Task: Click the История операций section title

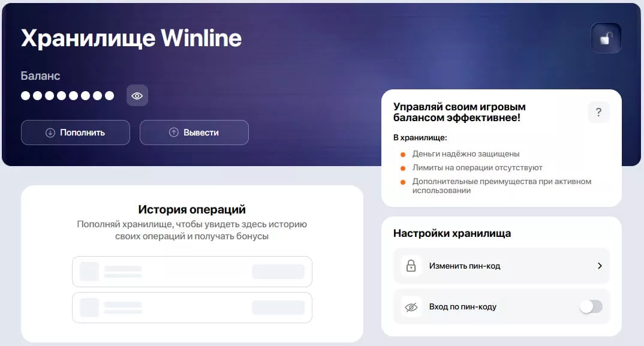Action: [192, 209]
